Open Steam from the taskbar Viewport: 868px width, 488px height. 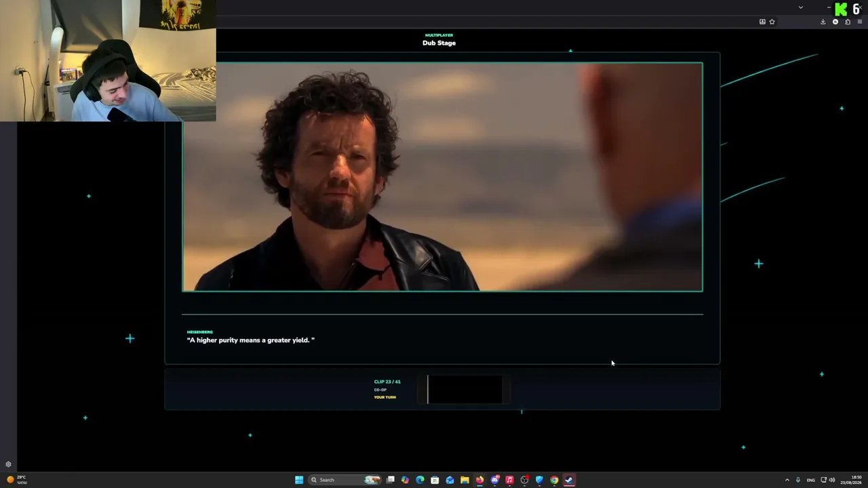569,480
